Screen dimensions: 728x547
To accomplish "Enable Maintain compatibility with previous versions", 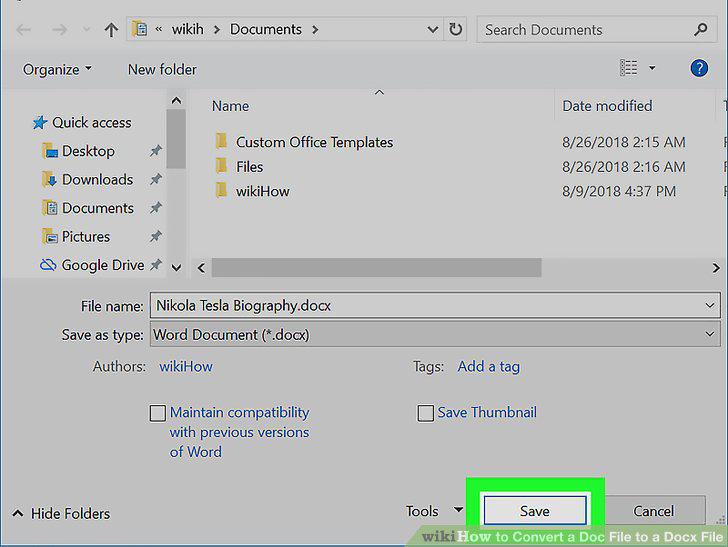I will point(158,413).
